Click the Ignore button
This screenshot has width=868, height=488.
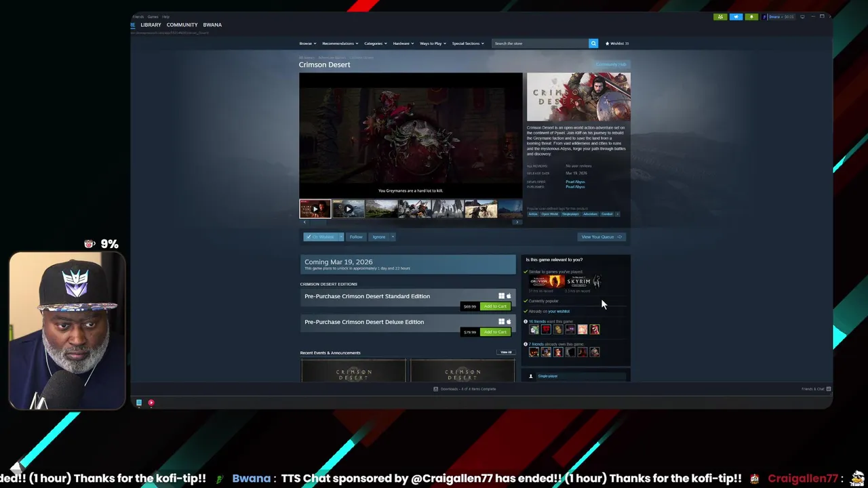point(378,237)
